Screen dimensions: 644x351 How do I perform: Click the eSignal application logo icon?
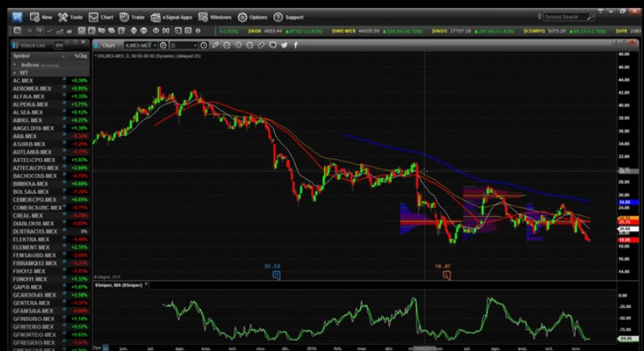click(17, 17)
